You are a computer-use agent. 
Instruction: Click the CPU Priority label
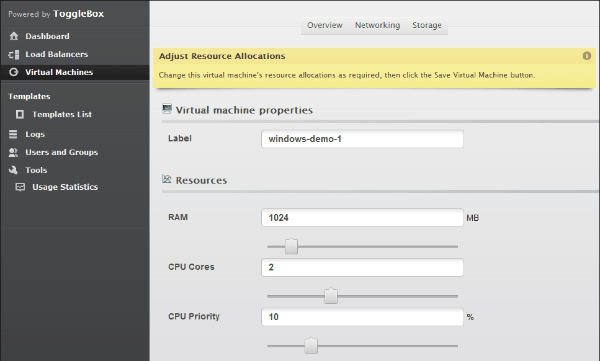pos(194,316)
